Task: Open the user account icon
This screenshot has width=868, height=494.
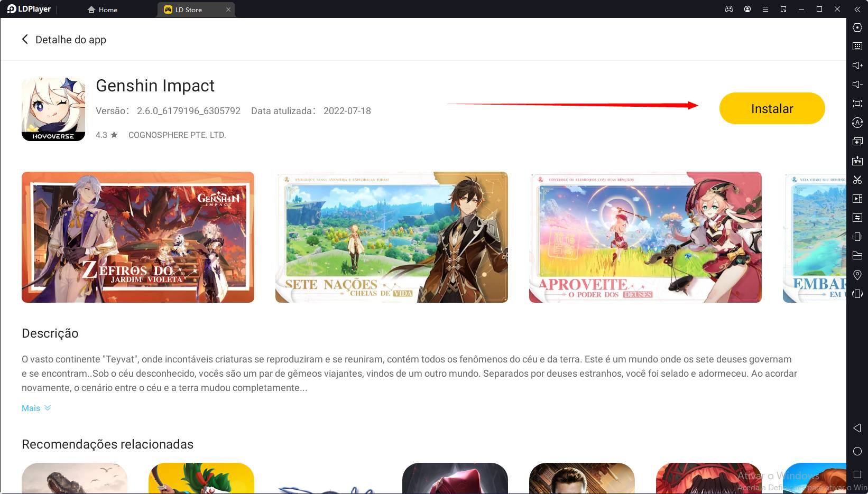Action: point(747,9)
